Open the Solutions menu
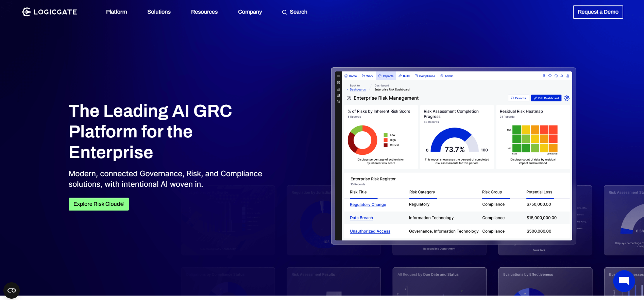This screenshot has width=644, height=300. (159, 12)
